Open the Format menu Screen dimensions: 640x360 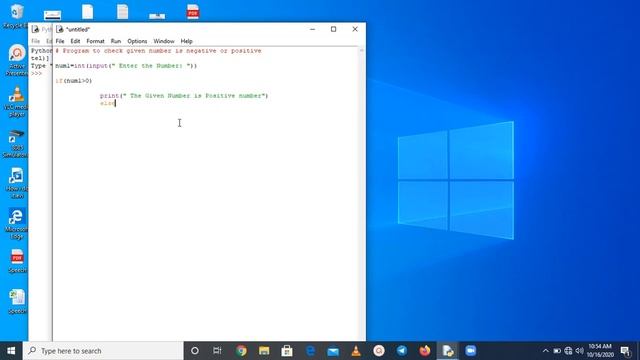coord(96,41)
